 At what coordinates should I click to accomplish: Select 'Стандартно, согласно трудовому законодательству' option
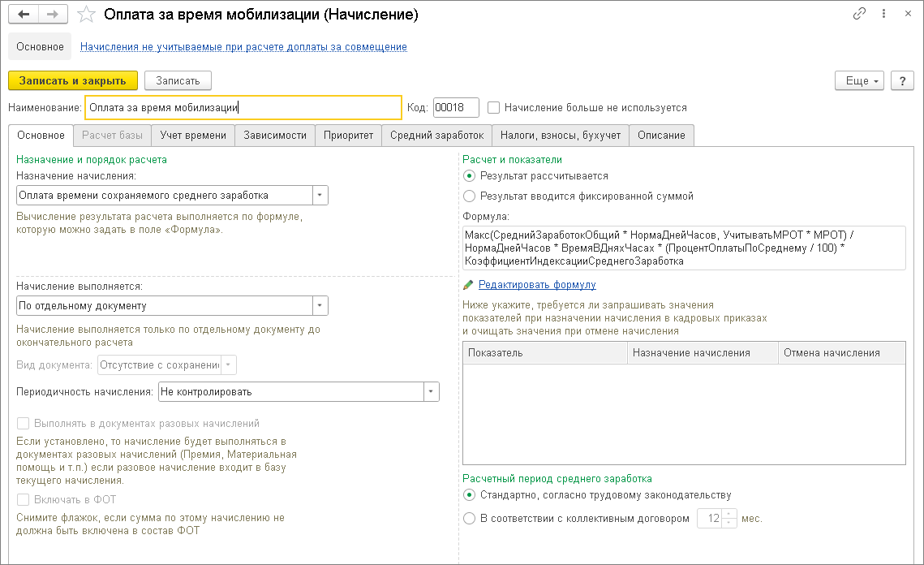click(469, 494)
